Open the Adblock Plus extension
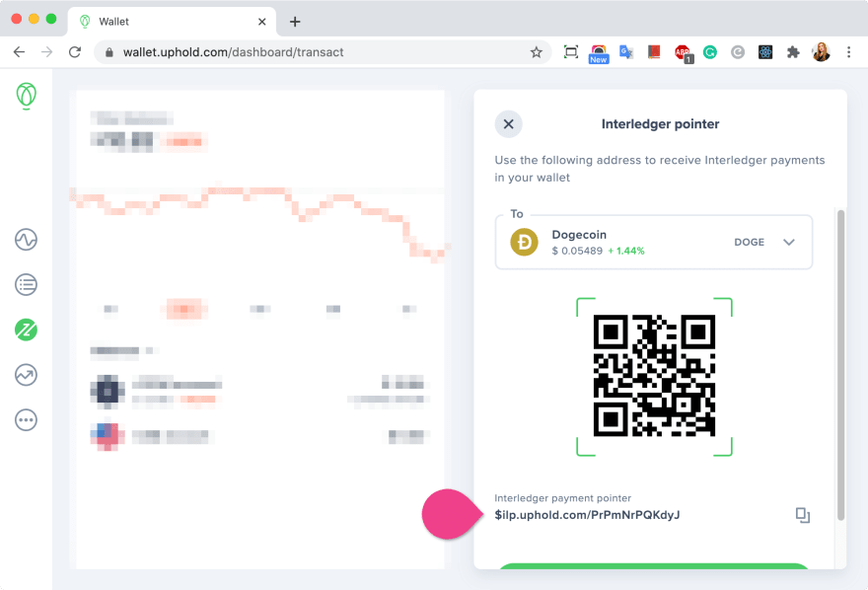This screenshot has height=590, width=868. pos(684,53)
